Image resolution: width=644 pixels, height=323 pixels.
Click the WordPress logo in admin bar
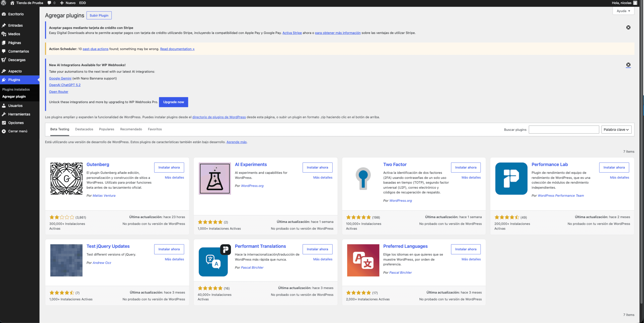[x=4, y=3]
